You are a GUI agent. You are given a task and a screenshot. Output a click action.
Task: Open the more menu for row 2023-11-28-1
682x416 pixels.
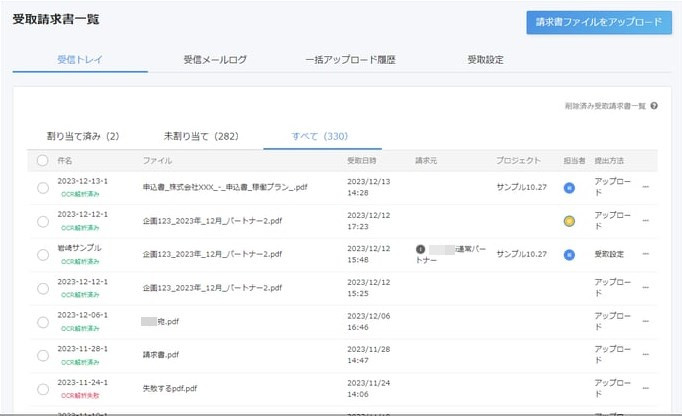645,354
